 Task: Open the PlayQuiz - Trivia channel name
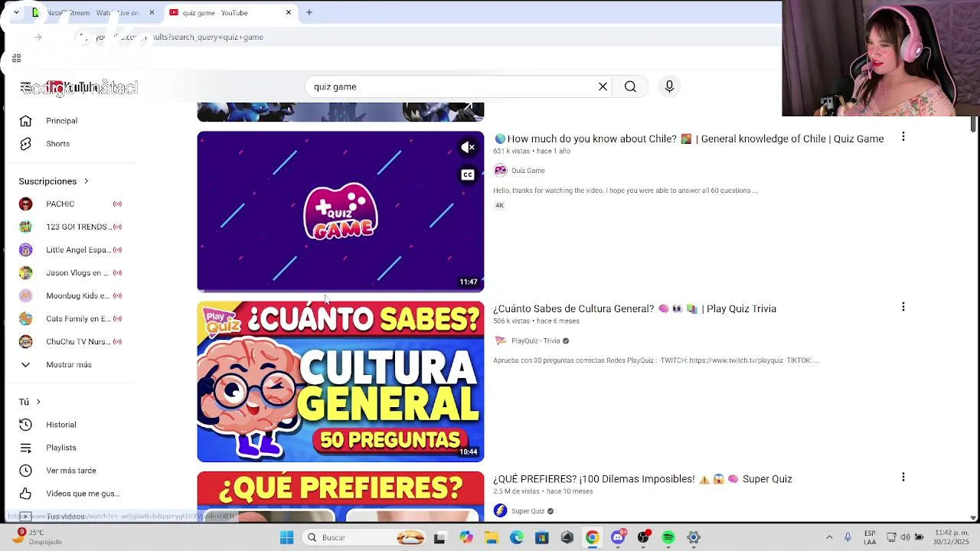[536, 341]
